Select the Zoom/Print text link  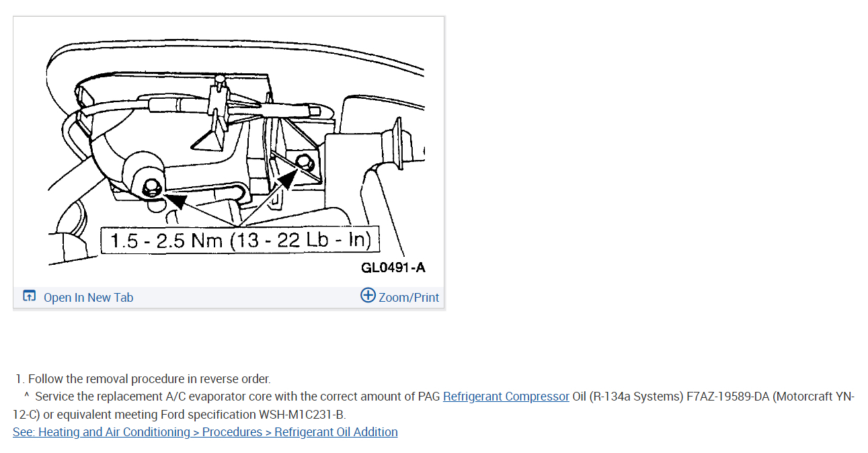[x=409, y=298]
